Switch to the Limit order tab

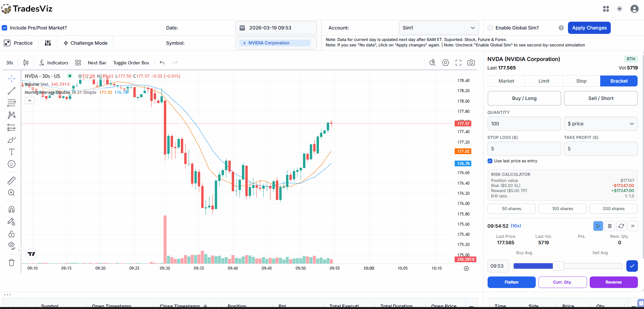pyautogui.click(x=544, y=81)
